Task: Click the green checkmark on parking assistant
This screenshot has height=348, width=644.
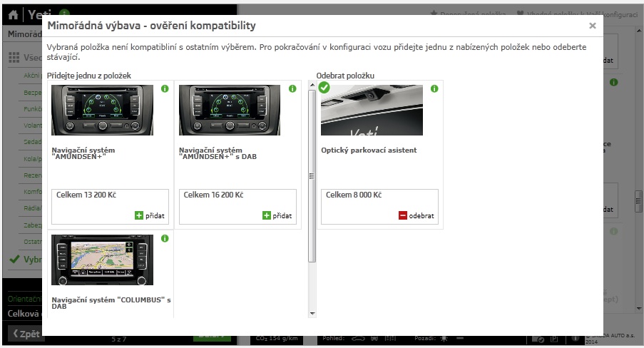Action: click(x=324, y=87)
